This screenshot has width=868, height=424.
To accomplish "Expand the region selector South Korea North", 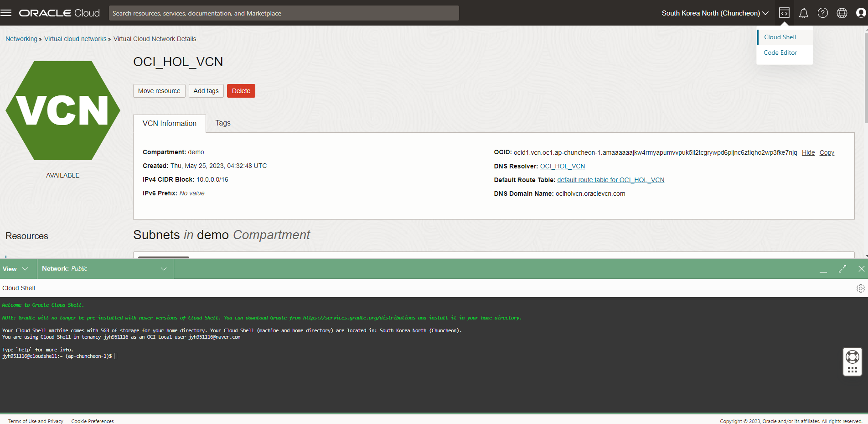I will [x=715, y=13].
